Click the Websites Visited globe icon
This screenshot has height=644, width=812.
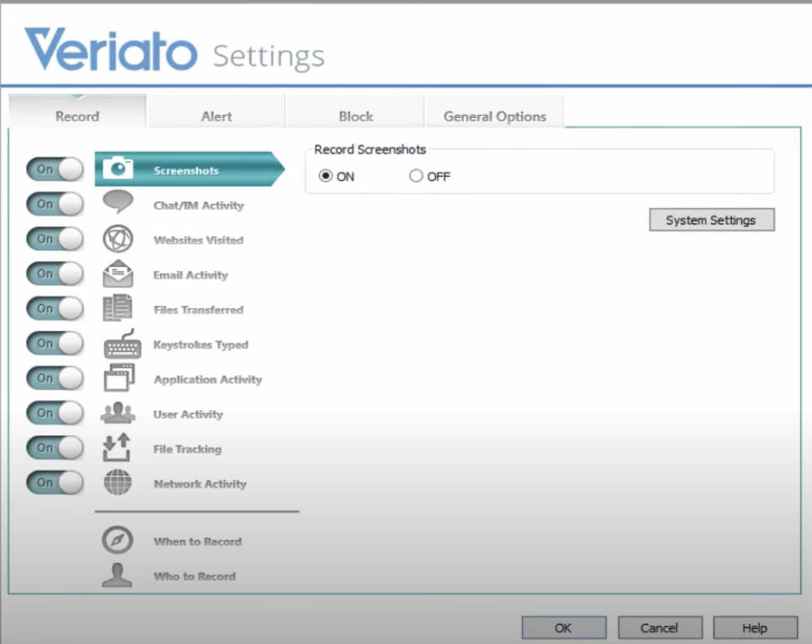tap(118, 239)
